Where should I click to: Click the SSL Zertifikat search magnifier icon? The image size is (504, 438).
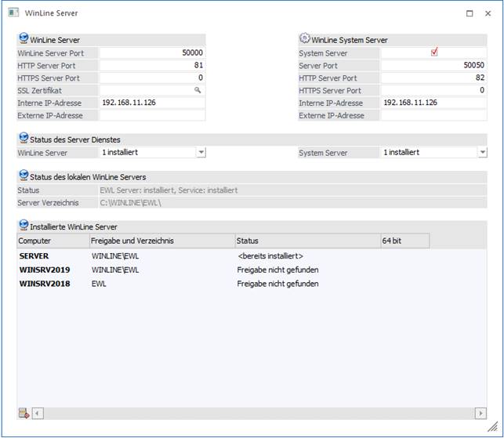pos(198,90)
